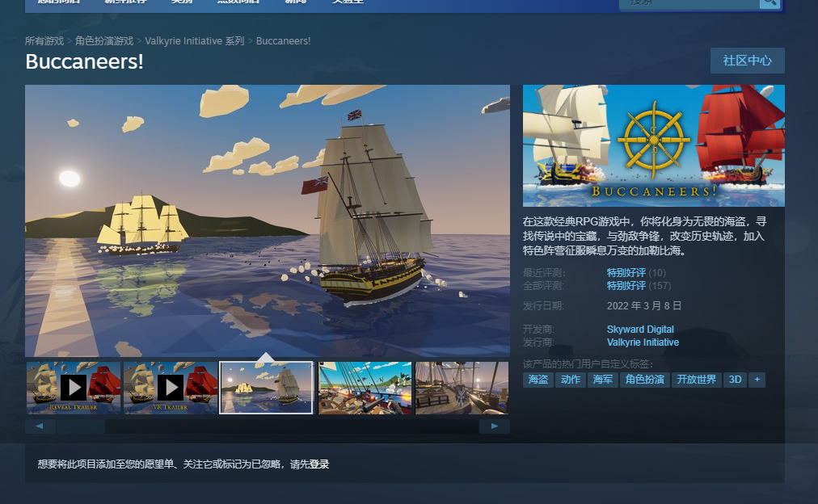818x504 pixels.
Task: Open publisher Valkyrie Initiative link
Action: 643,342
